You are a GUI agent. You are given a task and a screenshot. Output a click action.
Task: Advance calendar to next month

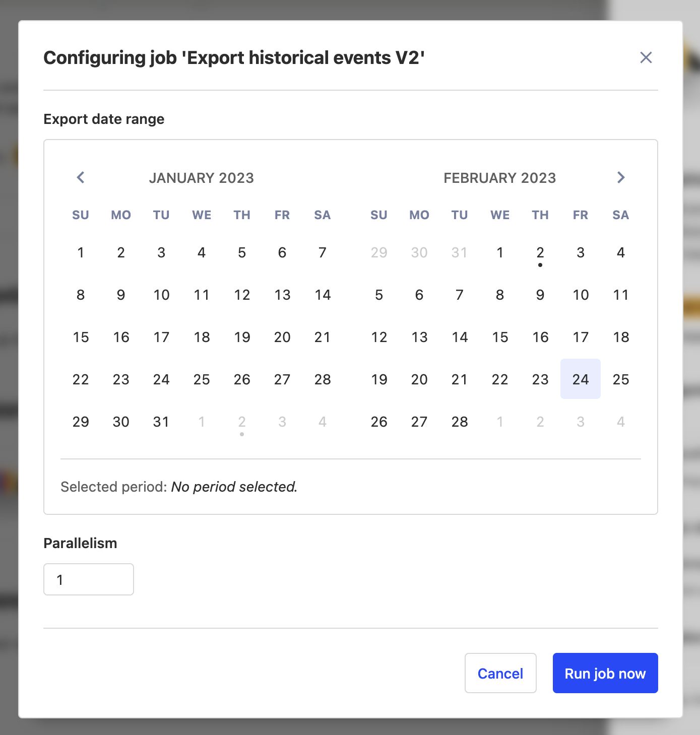(x=621, y=177)
